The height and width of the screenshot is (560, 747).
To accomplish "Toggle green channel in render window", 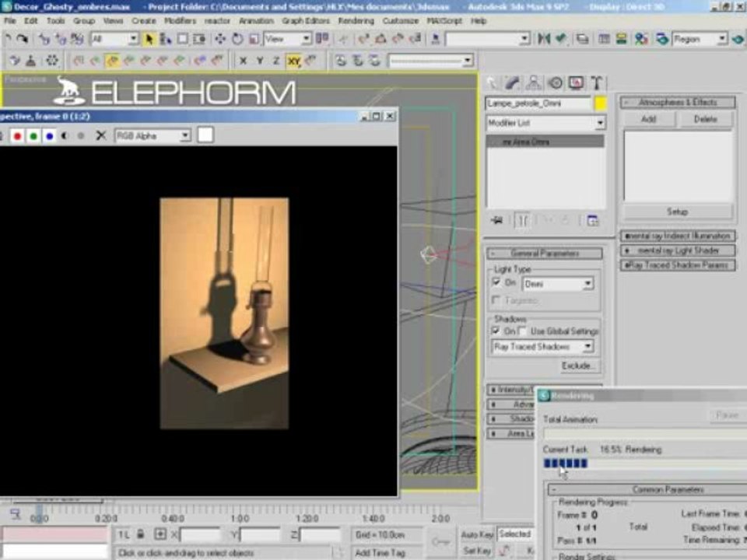I will pyautogui.click(x=33, y=136).
